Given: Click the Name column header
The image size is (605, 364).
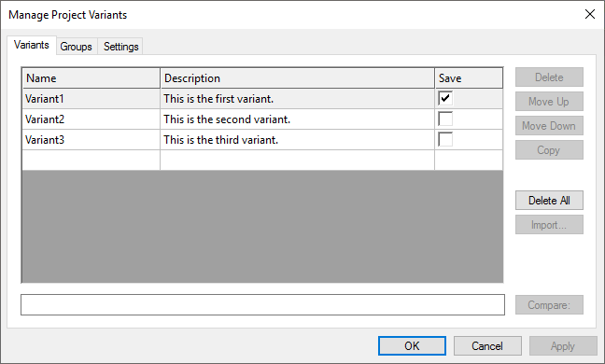Looking at the screenshot, I should [91, 78].
